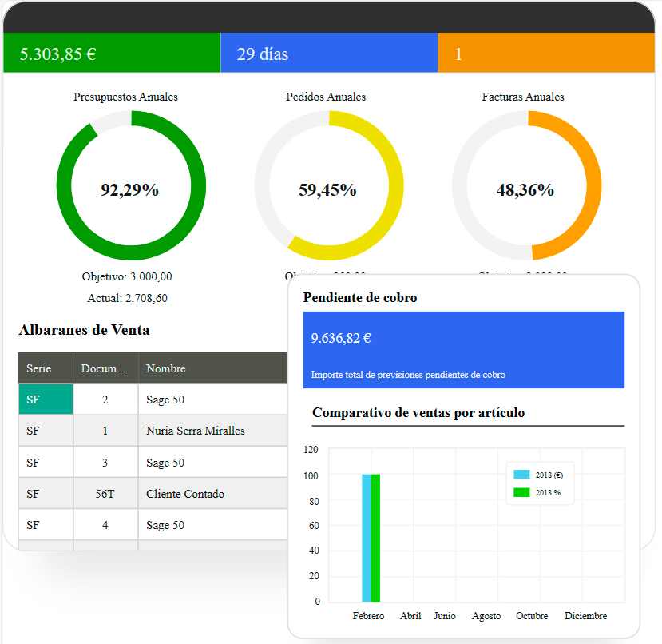The height and width of the screenshot is (644, 662).
Task: Click the Octubre axis label
Action: [x=532, y=616]
